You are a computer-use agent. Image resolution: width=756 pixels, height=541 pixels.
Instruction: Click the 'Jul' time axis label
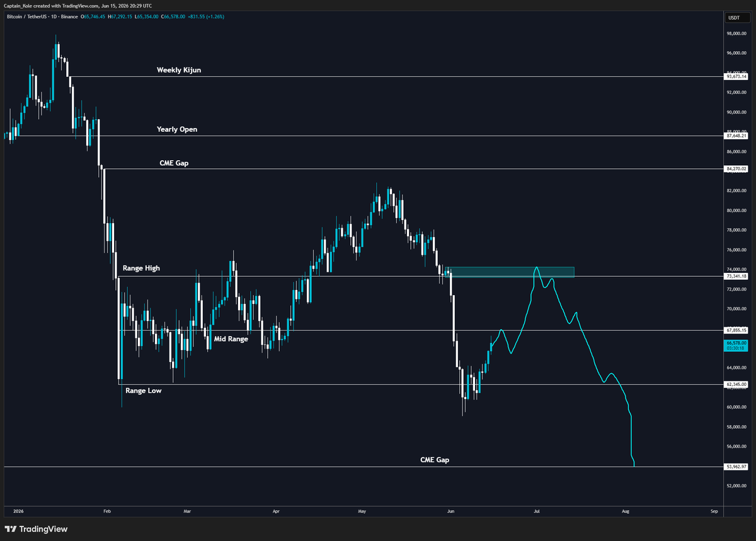(x=536, y=511)
